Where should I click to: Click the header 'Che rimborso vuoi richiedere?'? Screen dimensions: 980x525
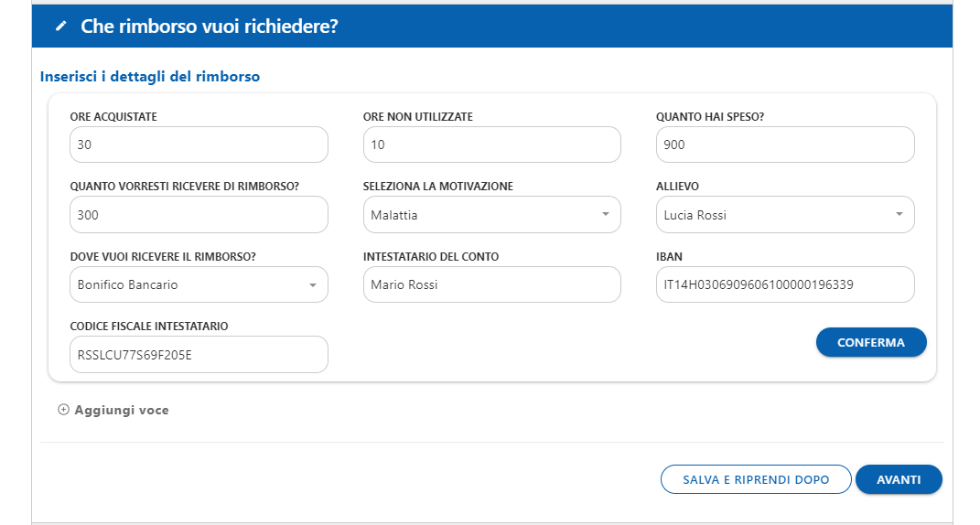click(x=210, y=27)
